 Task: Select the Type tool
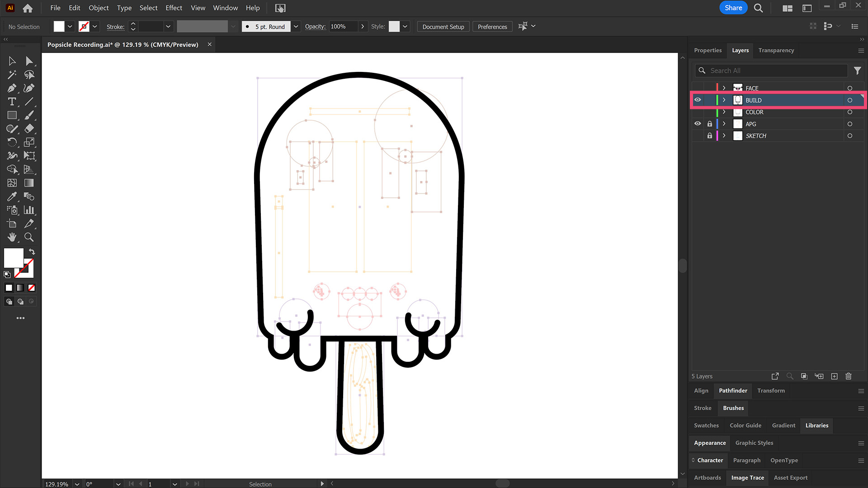pyautogui.click(x=12, y=102)
